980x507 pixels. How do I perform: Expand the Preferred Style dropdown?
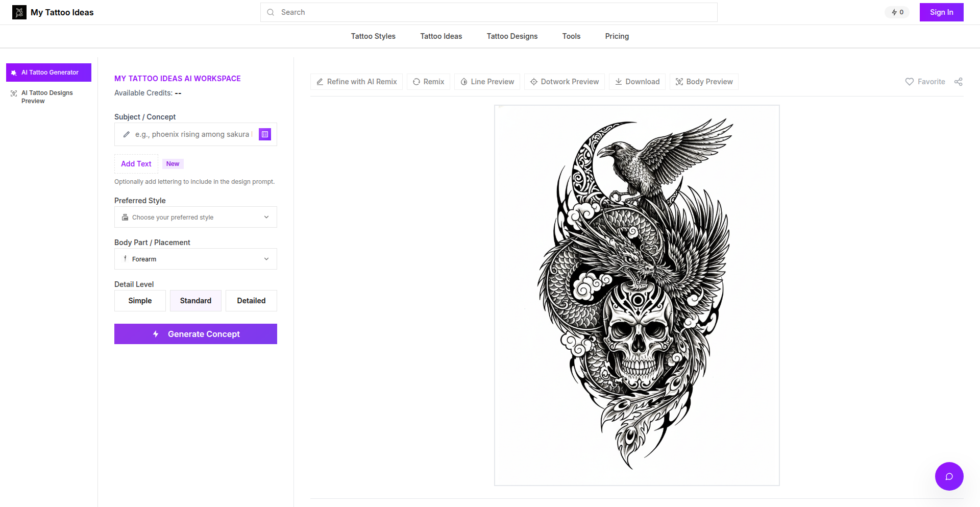(x=195, y=217)
